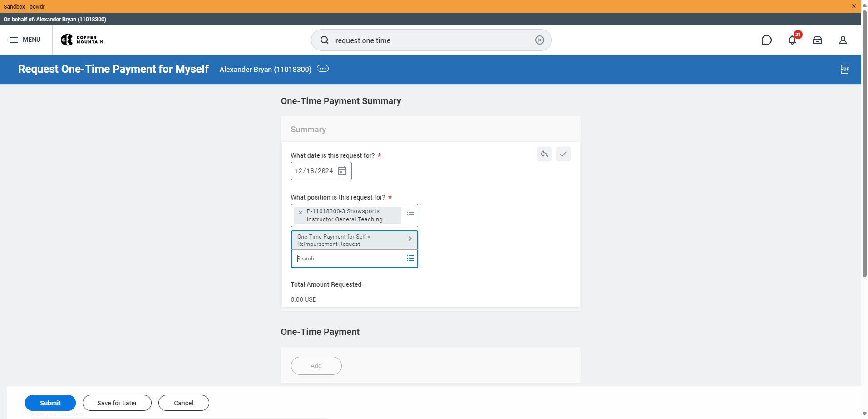Click the Alexander Bryan (11018300) header link
Image resolution: width=868 pixels, height=419 pixels.
[x=266, y=69]
